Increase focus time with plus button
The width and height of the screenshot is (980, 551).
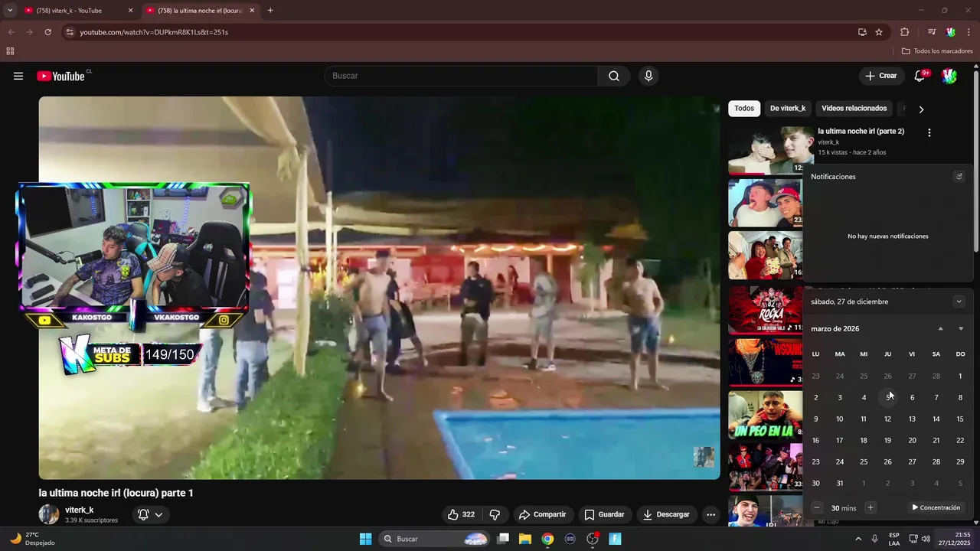click(870, 507)
